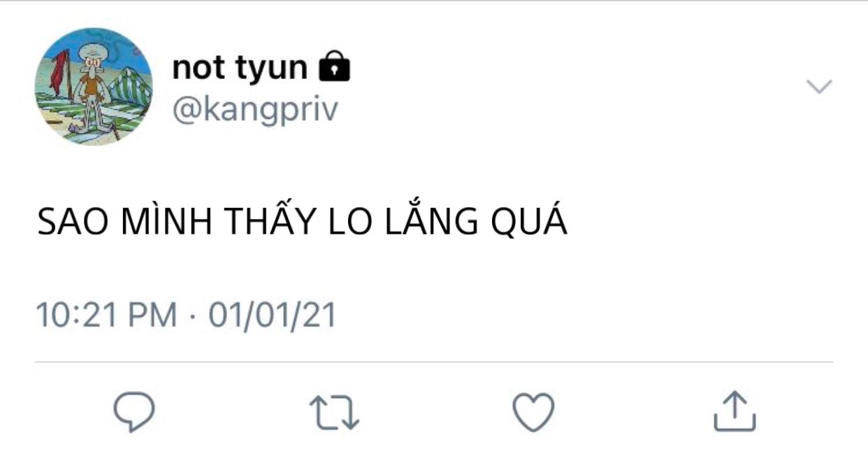Screen dimensions: 868x463
Task: Share the tweet via upload arrow icon
Action: [x=735, y=411]
